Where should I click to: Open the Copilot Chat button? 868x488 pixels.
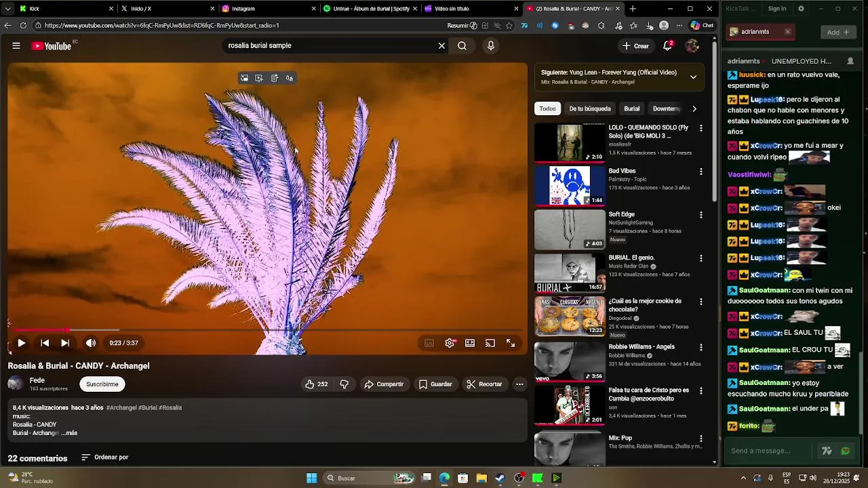click(x=702, y=26)
